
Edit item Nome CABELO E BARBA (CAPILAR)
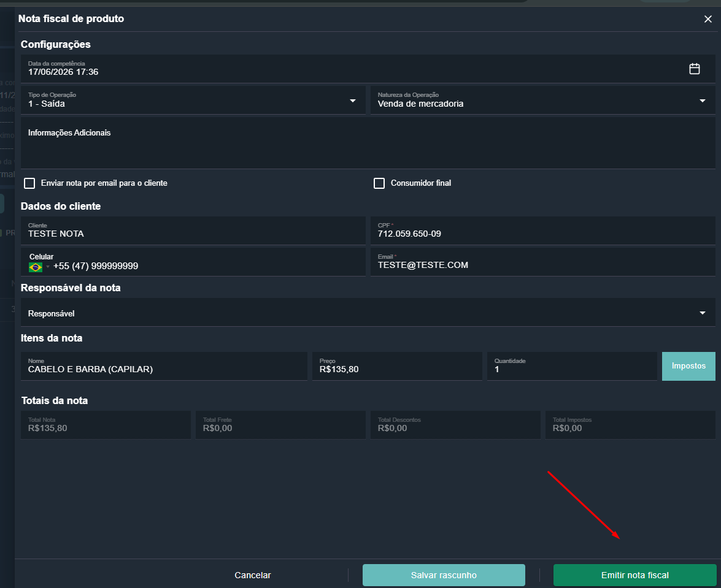(164, 366)
